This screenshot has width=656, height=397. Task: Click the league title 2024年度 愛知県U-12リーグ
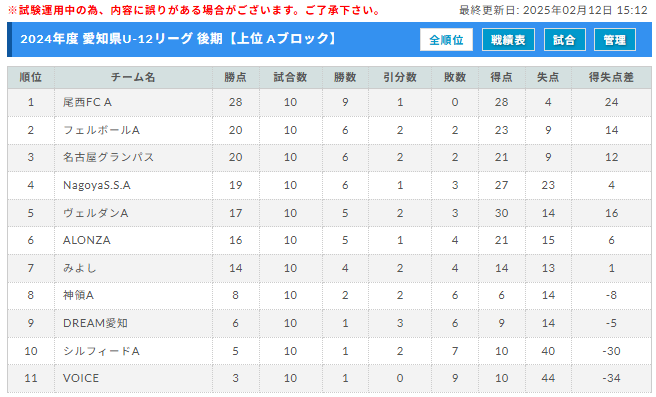[x=106, y=39]
